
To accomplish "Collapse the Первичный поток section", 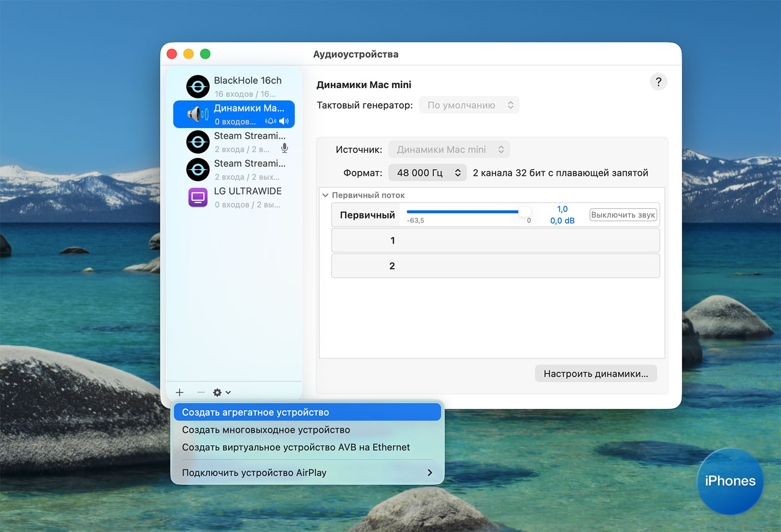I will coord(325,195).
